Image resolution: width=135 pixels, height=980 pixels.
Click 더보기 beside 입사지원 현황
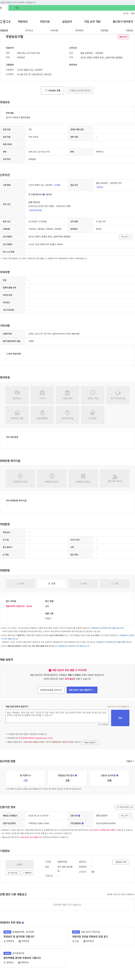click(130, 761)
